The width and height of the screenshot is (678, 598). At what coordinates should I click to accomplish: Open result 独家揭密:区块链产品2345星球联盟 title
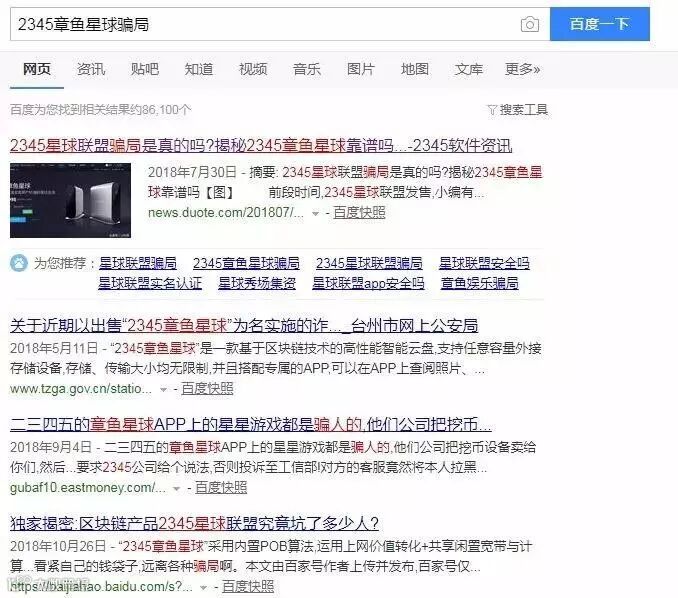(195, 523)
